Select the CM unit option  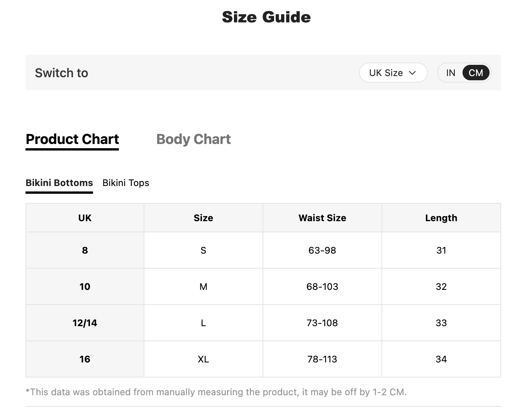pos(476,73)
